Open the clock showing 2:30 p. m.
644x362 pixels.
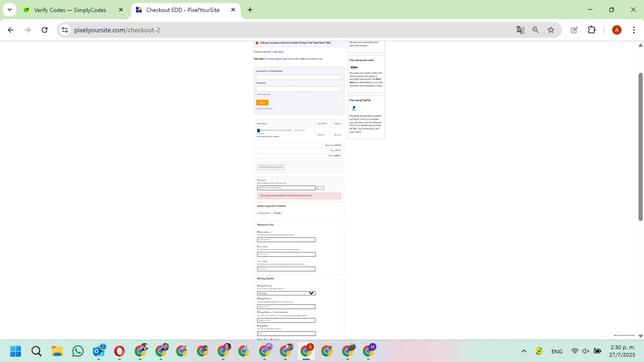[622, 351]
